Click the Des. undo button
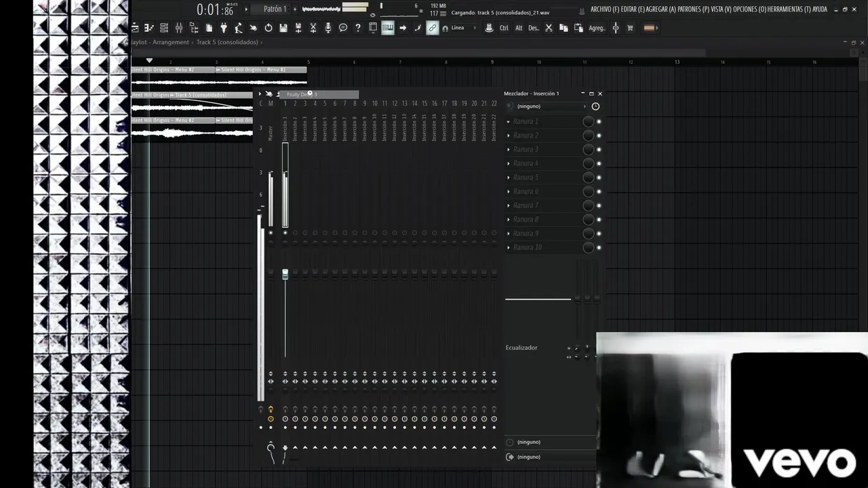The height and width of the screenshot is (488, 868). coord(534,28)
